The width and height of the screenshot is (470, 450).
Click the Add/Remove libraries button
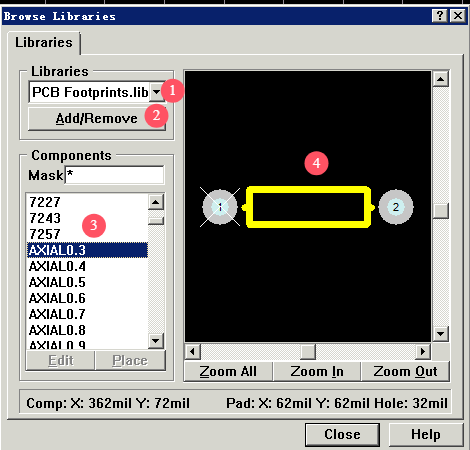(x=97, y=119)
